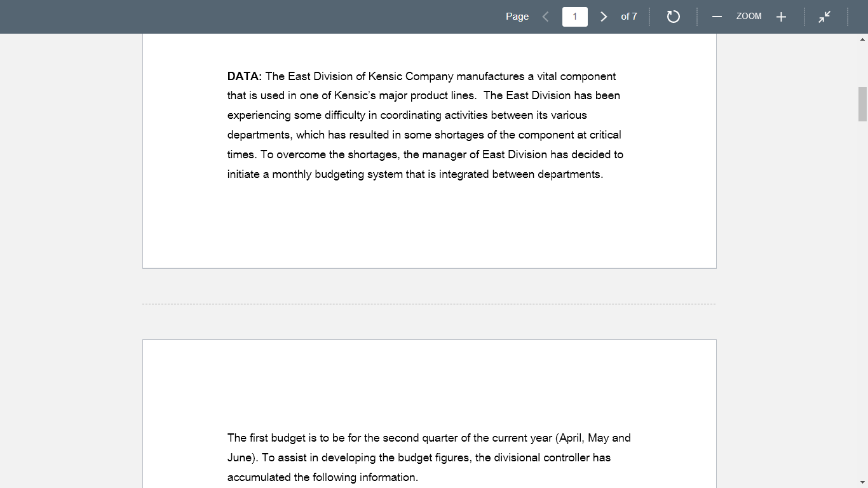Click the page number input field
This screenshot has width=868, height=488.
[575, 17]
